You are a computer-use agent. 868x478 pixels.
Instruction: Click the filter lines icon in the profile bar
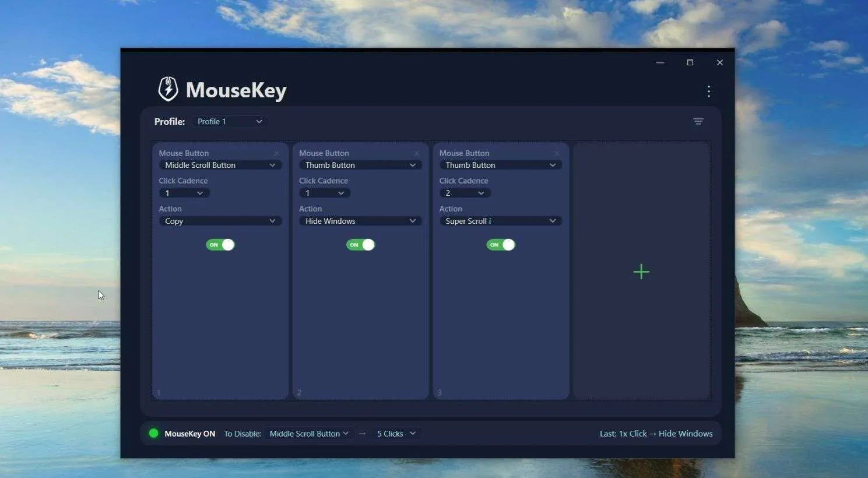[698, 121]
